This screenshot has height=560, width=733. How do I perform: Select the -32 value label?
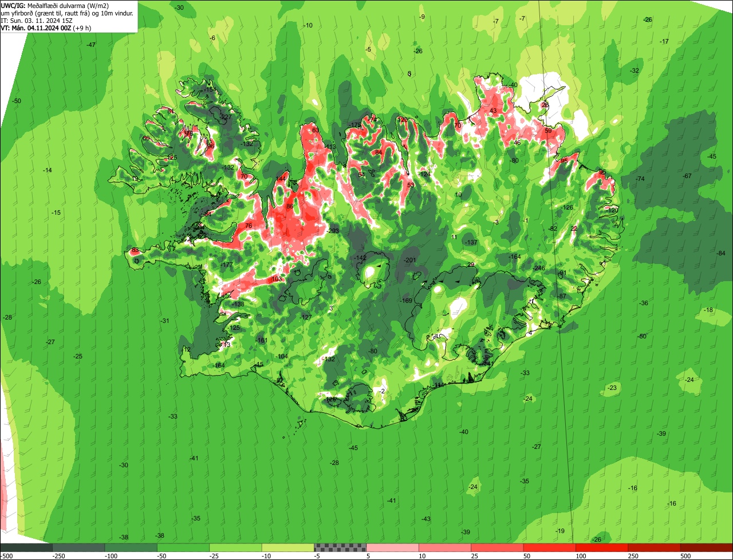coord(635,70)
